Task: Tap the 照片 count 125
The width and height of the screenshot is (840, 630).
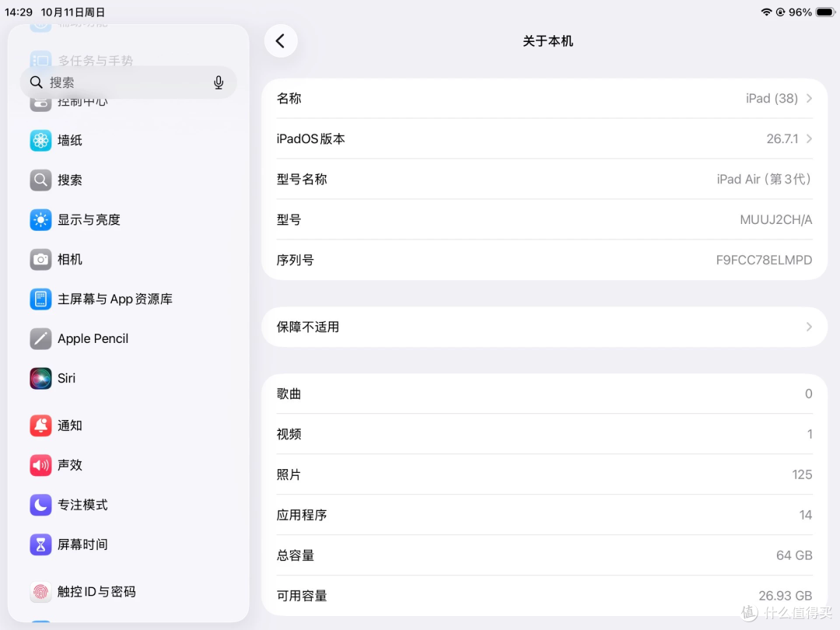Action: click(802, 474)
